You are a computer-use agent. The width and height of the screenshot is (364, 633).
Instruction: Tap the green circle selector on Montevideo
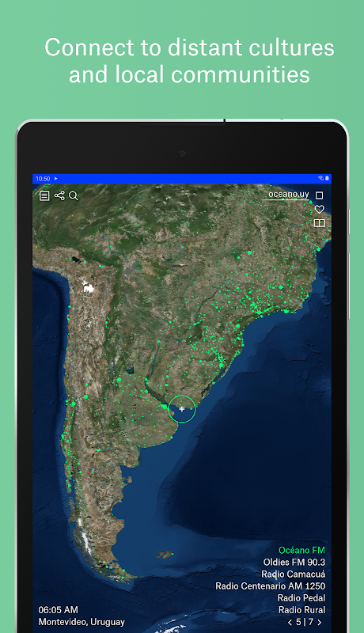click(x=181, y=409)
